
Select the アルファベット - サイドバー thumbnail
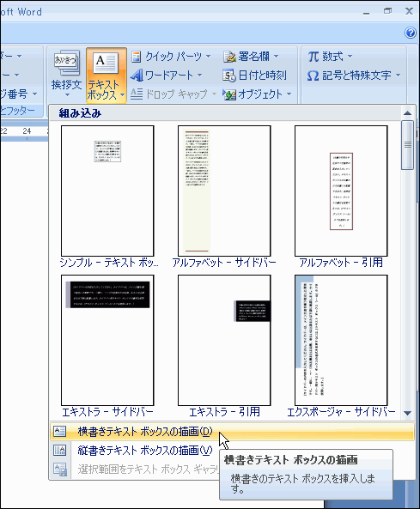(224, 191)
